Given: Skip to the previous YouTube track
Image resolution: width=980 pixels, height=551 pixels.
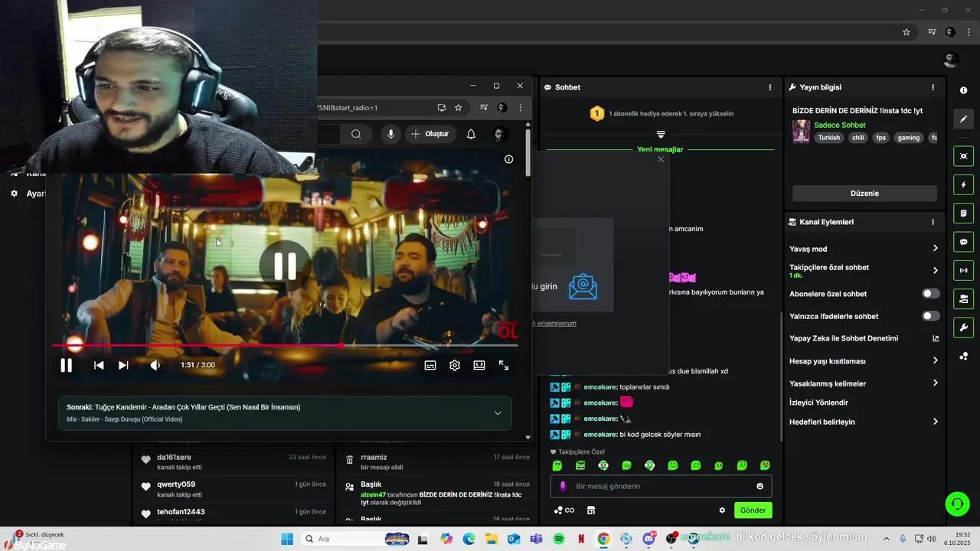Looking at the screenshot, I should [x=99, y=365].
